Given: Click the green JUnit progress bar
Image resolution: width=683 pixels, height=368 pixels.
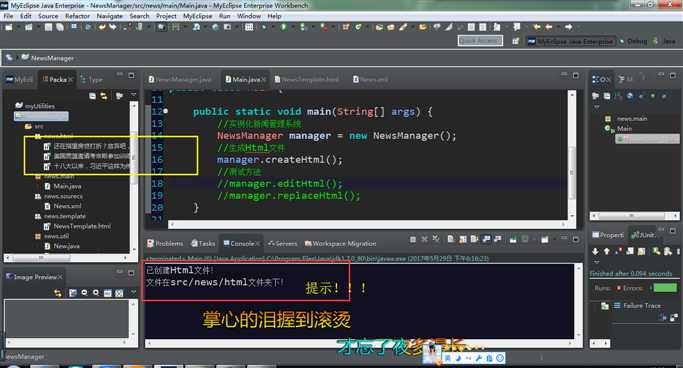Looking at the screenshot, I should coord(665,288).
